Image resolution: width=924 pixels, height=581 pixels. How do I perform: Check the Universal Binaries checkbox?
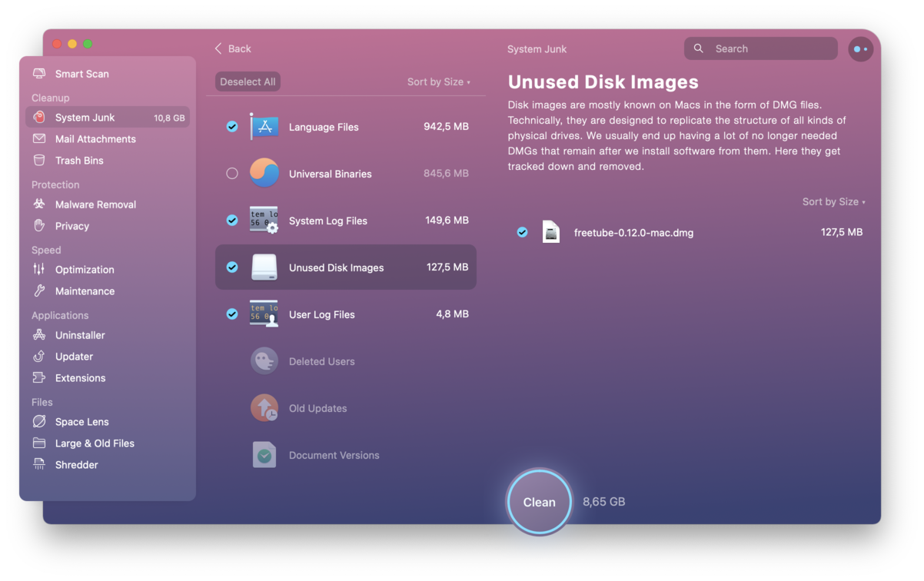point(232,174)
